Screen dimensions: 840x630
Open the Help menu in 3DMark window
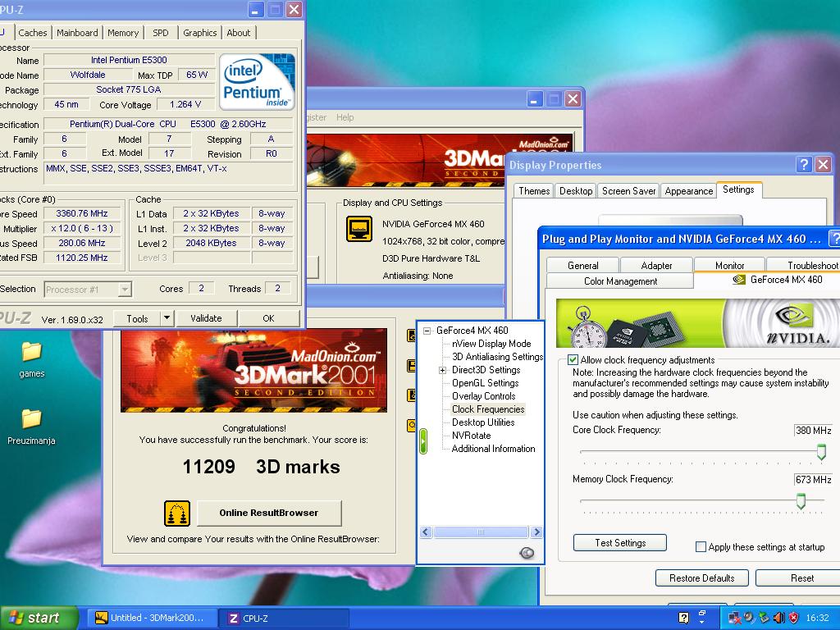[345, 117]
